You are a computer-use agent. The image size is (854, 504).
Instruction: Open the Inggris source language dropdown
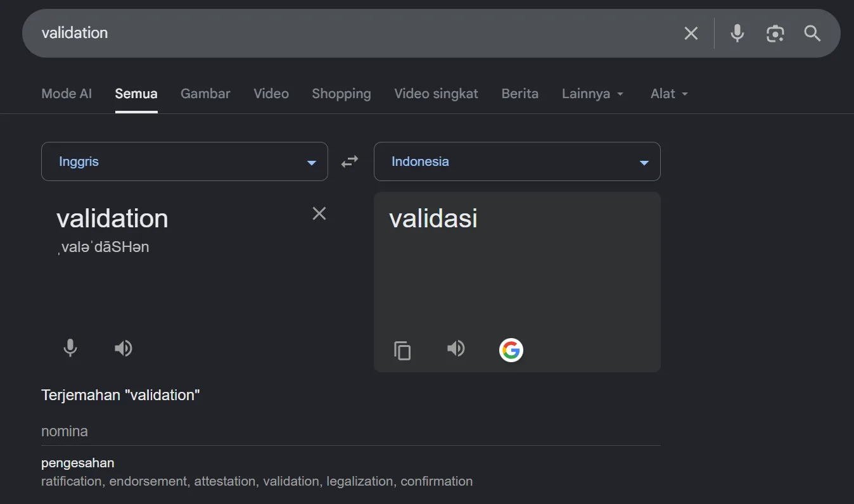[x=184, y=161]
